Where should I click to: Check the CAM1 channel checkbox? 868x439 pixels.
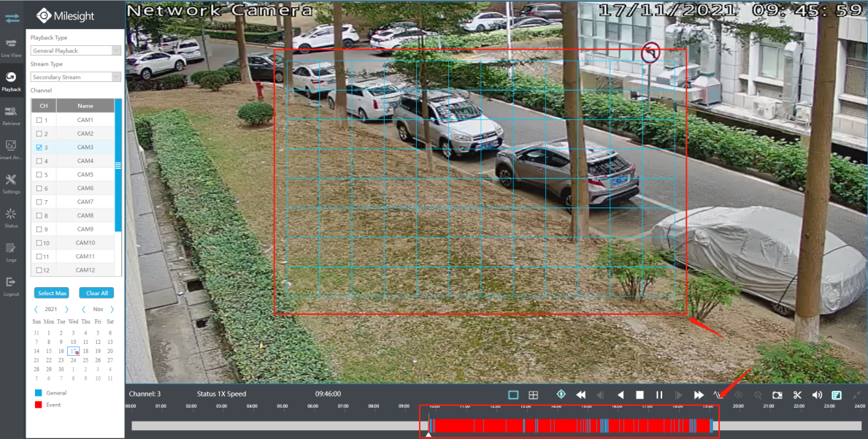click(x=39, y=120)
